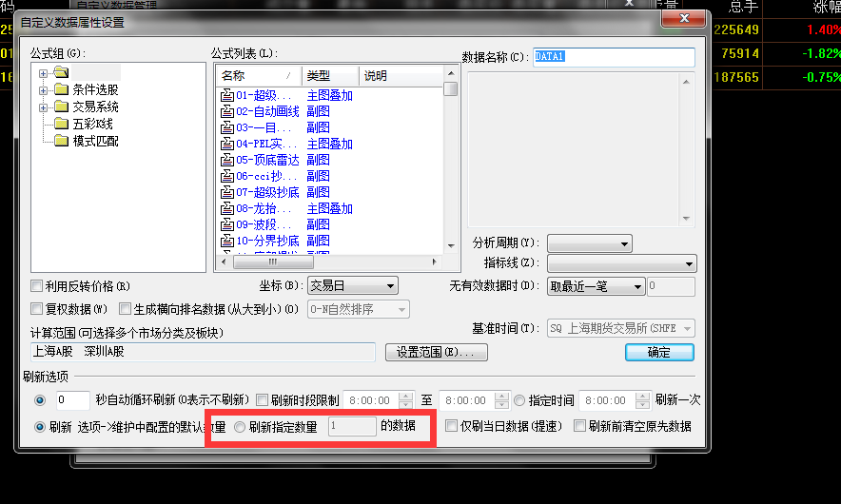Click formula icon for 10-分界抄底 row

(227, 241)
